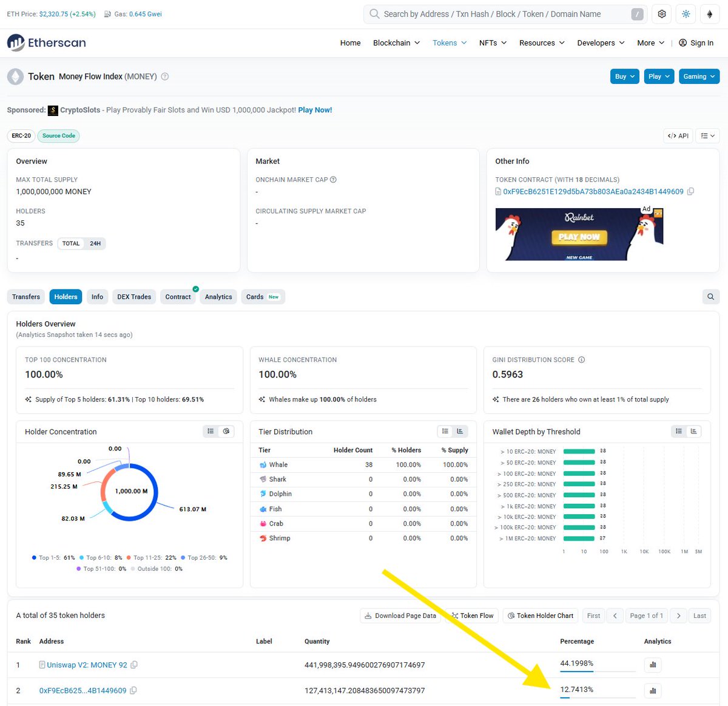Viewport: 728px width, 706px height.
Task: Switch Tier Distribution to bar chart view
Action: (x=460, y=431)
